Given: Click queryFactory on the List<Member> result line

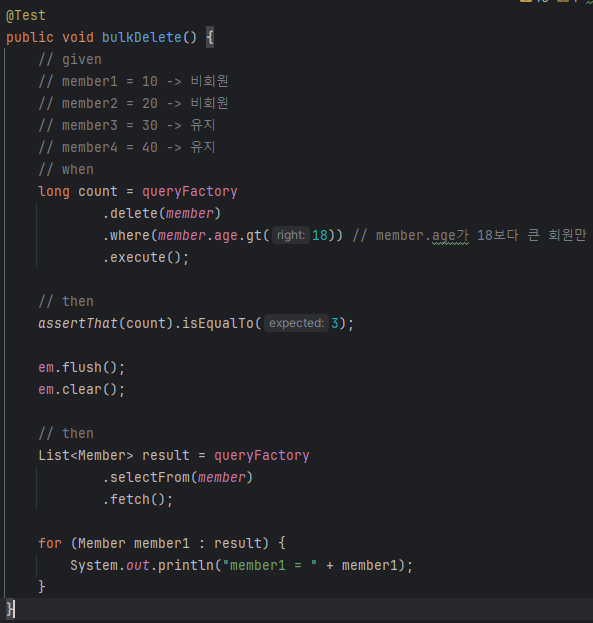Looking at the screenshot, I should pos(262,455).
